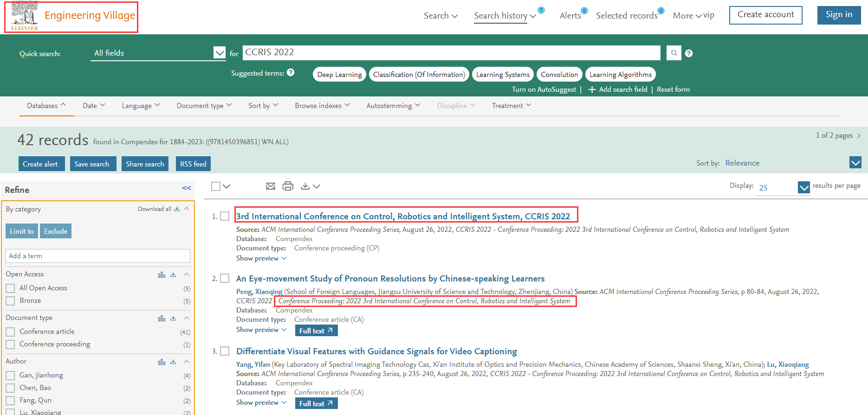
Task: Email the selected records icon
Action: 271,186
